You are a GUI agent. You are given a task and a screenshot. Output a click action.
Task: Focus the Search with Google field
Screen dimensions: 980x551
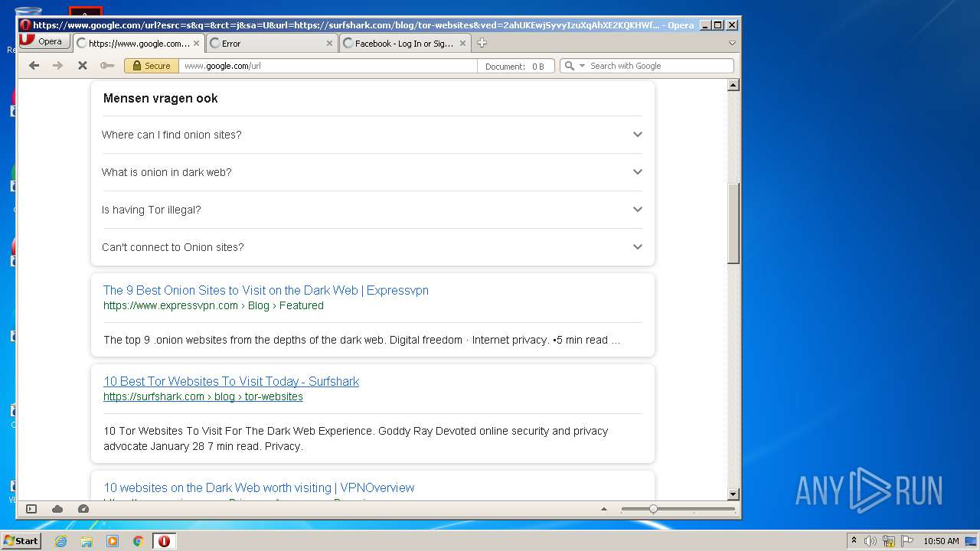pos(660,66)
